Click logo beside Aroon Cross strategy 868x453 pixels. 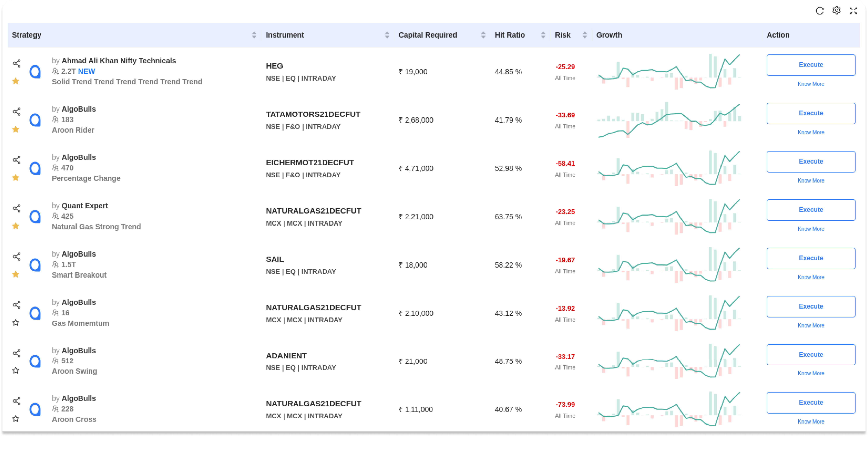coord(35,409)
